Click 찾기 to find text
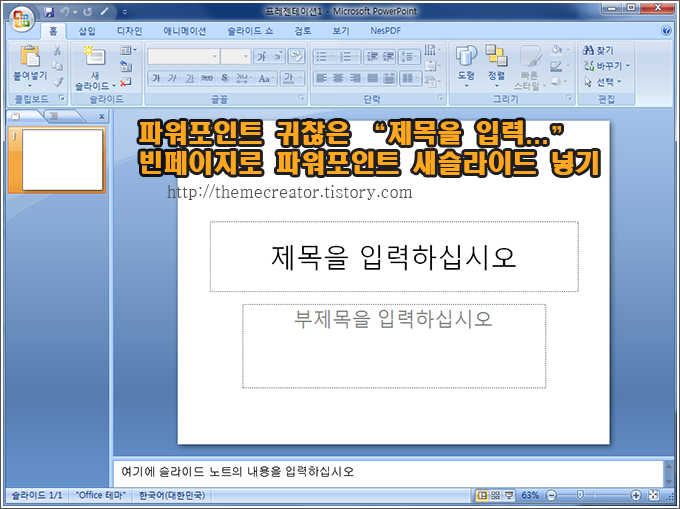 click(599, 50)
